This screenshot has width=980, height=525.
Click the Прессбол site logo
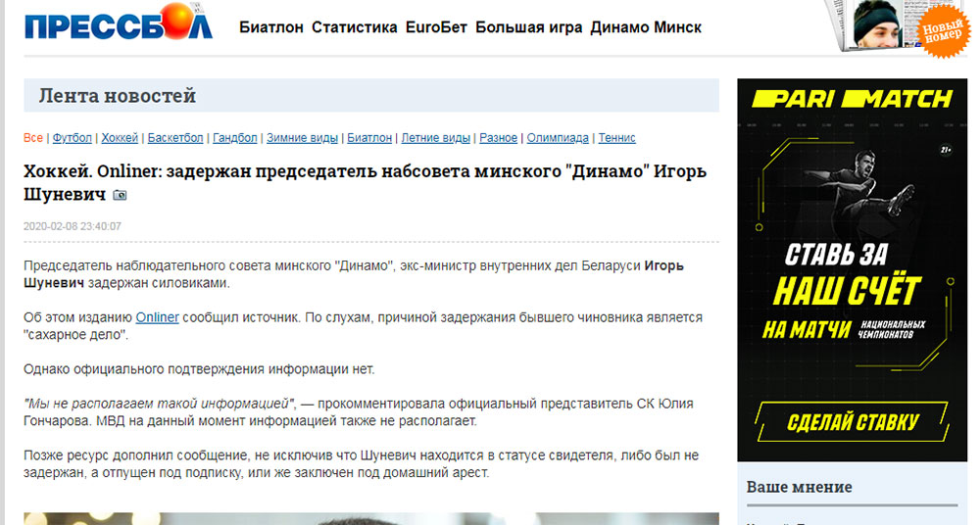pos(118,26)
